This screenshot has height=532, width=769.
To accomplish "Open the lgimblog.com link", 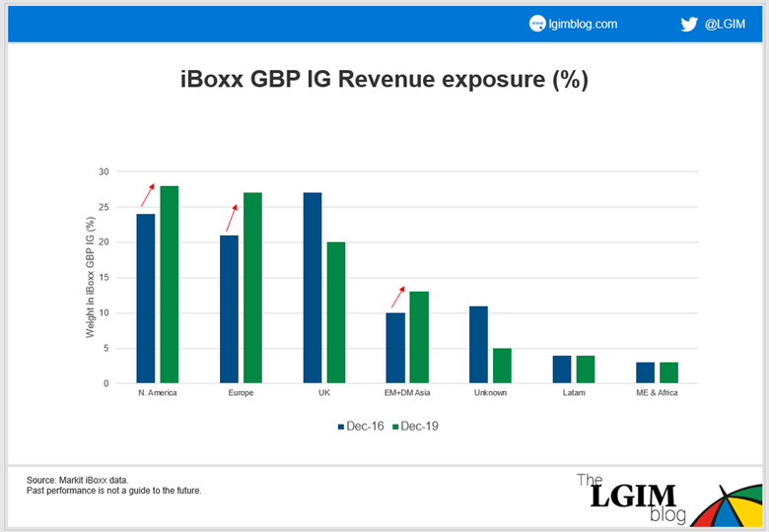I will (x=583, y=24).
